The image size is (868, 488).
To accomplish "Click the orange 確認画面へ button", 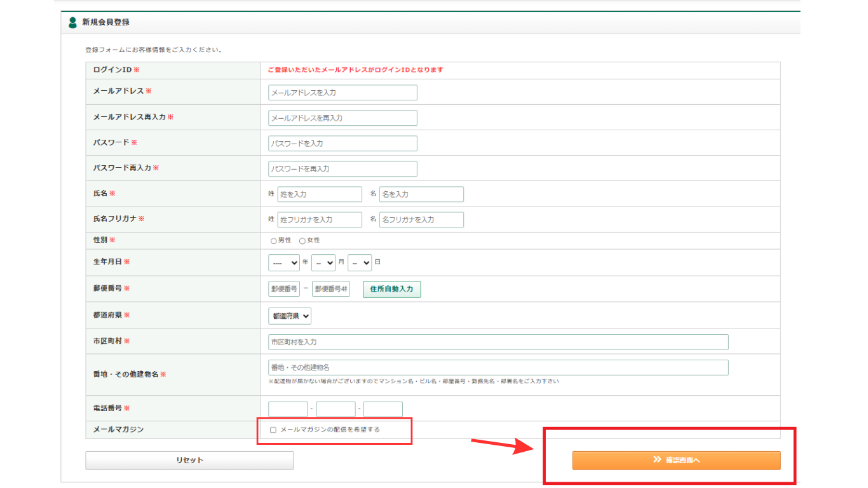I will 676,461.
